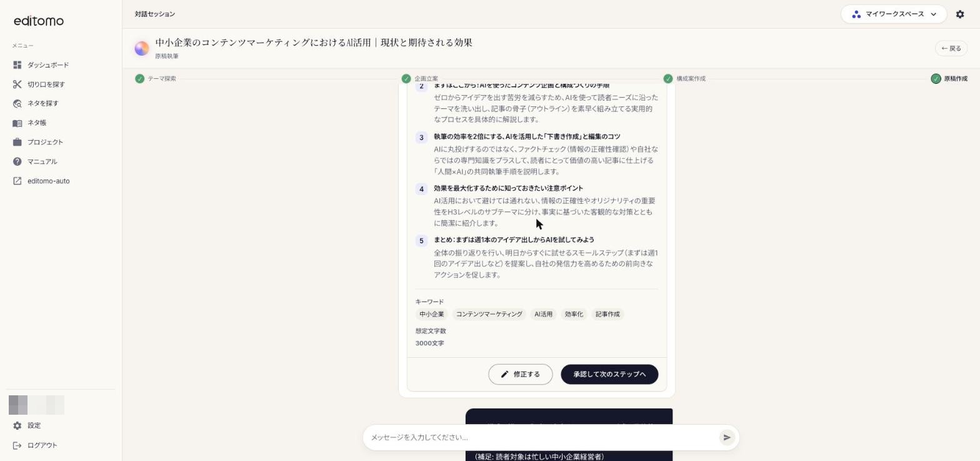Click the pencil icon on 修正する
Screen dimensions: 980x461
click(x=505, y=374)
